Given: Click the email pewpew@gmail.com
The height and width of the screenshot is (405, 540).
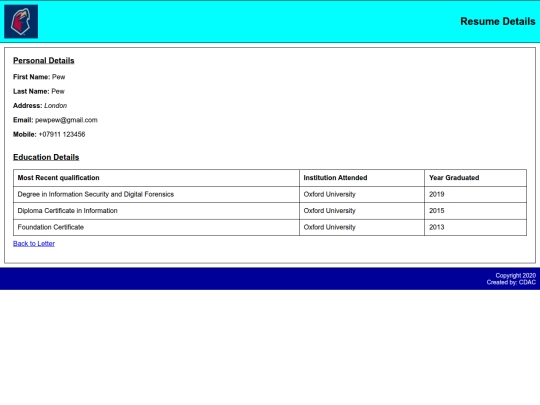Looking at the screenshot, I should [66, 120].
